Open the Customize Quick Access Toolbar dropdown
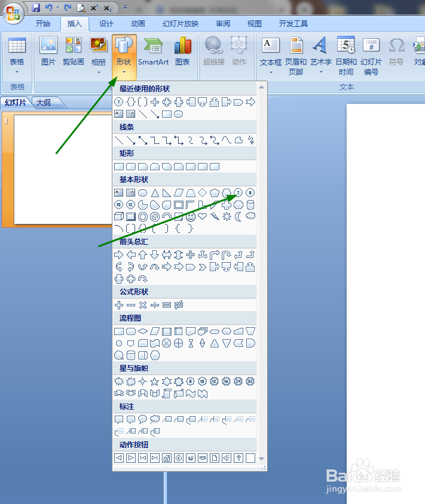 coord(125,7)
